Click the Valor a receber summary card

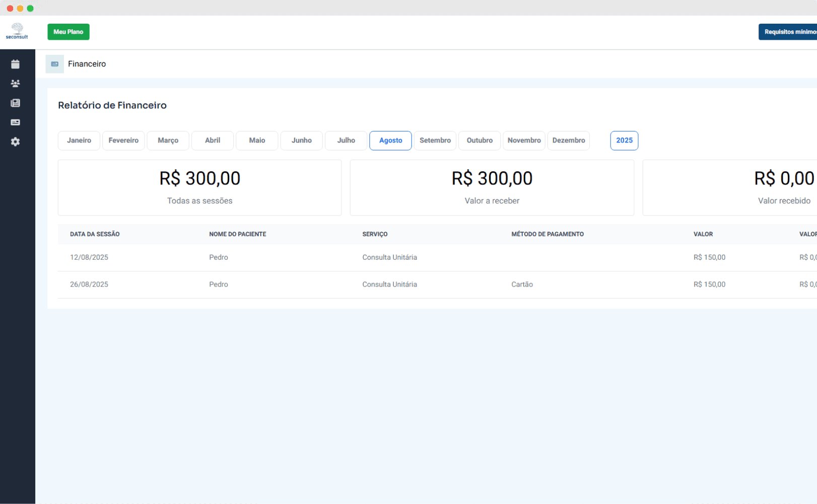coord(492,188)
